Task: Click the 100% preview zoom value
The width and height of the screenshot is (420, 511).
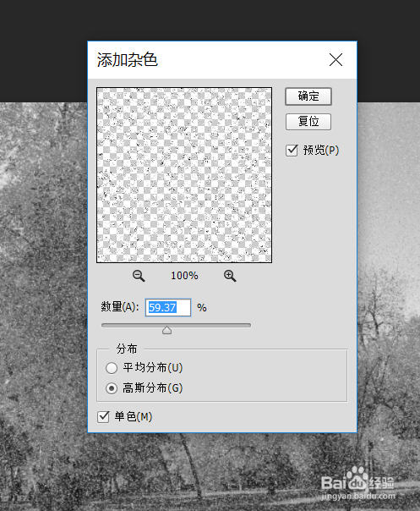Action: (x=184, y=276)
